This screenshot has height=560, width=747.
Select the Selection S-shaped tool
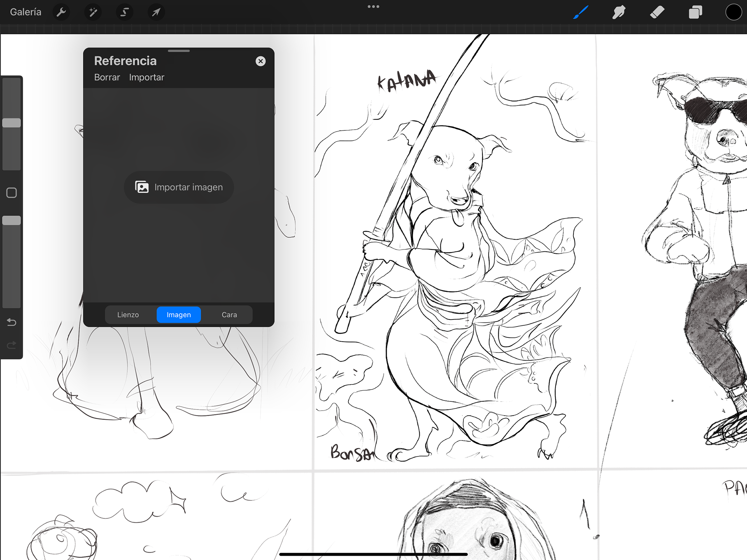[124, 12]
